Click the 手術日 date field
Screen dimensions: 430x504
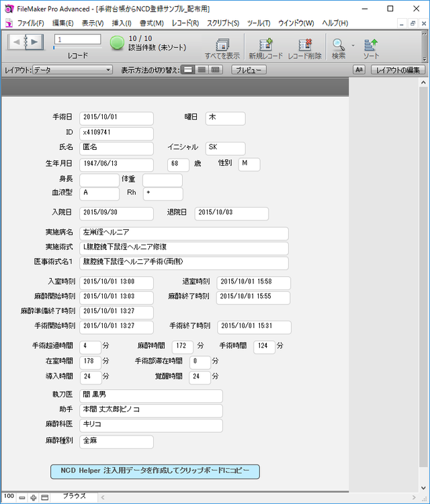pyautogui.click(x=116, y=118)
